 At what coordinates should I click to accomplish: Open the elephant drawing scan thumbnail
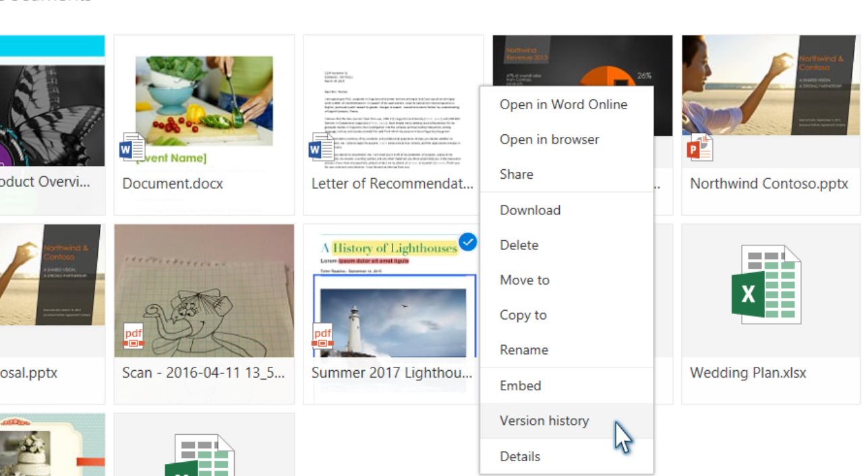[x=204, y=291]
